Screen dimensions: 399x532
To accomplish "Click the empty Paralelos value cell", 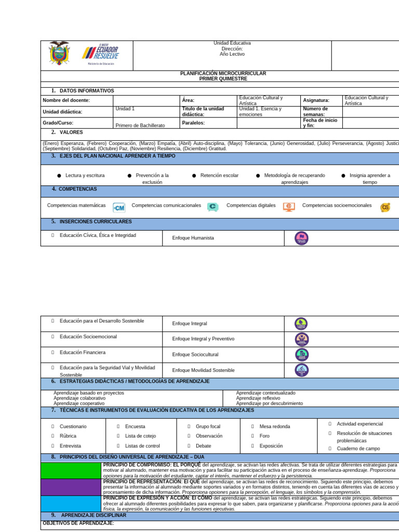I will coord(268,123).
